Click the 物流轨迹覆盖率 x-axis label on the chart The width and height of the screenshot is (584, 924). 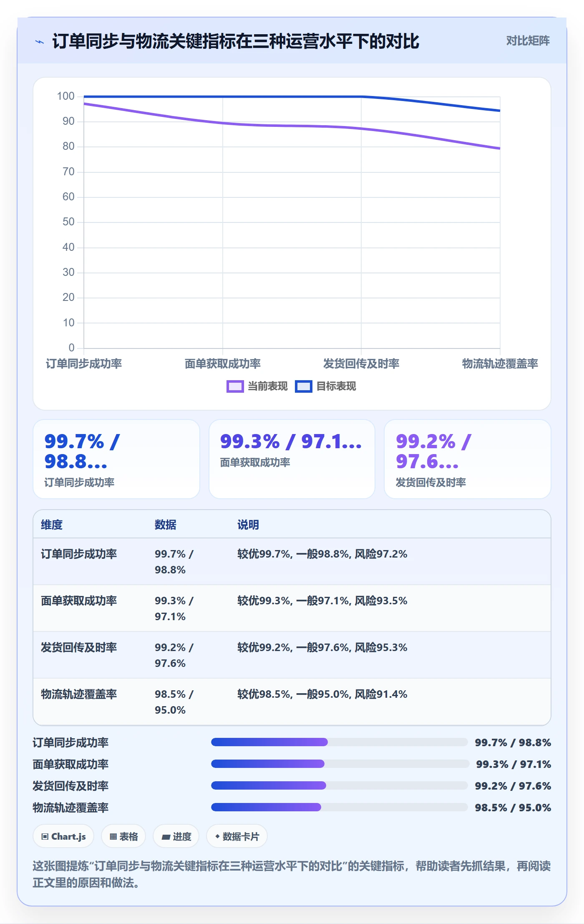[500, 364]
